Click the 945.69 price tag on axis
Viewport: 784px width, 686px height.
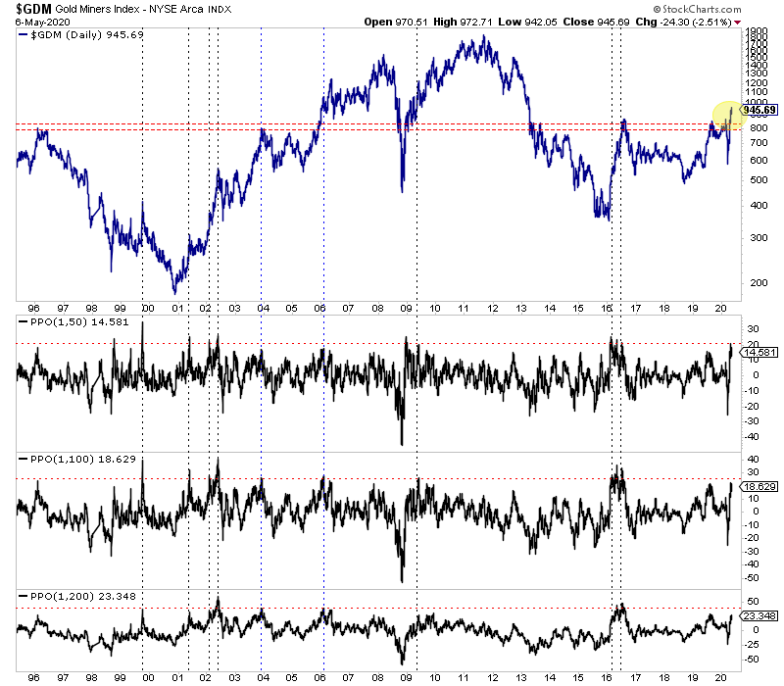click(x=759, y=110)
